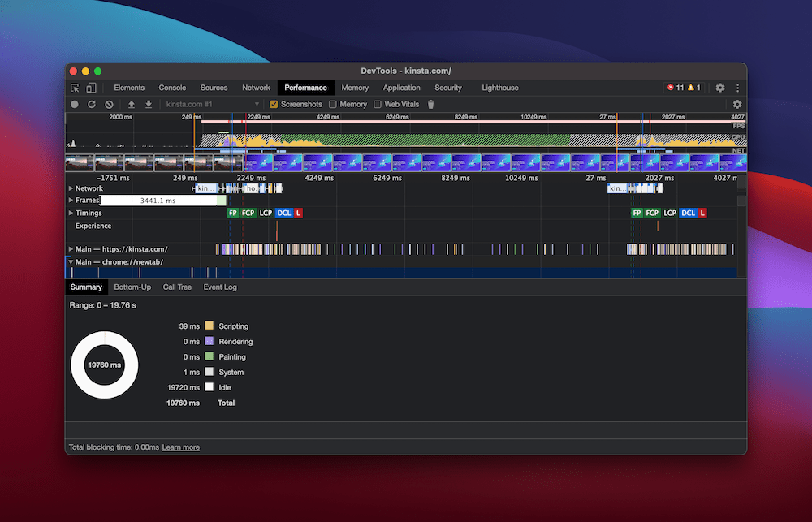
Task: Click the Learn more link
Action: pyautogui.click(x=180, y=447)
